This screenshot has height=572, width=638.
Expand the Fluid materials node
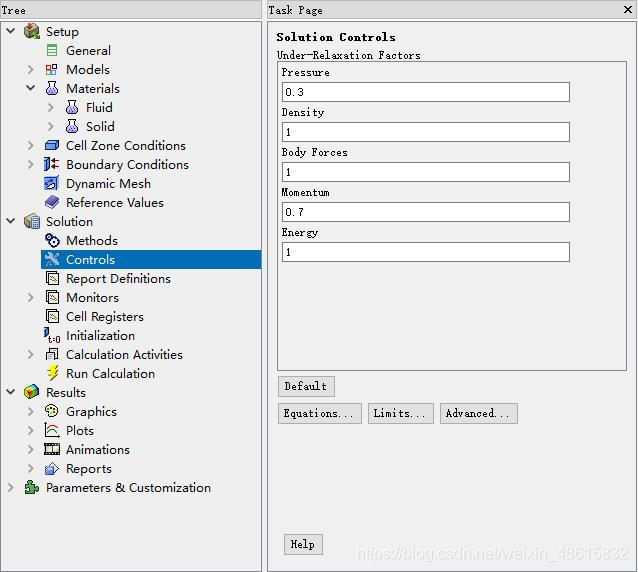coord(51,108)
